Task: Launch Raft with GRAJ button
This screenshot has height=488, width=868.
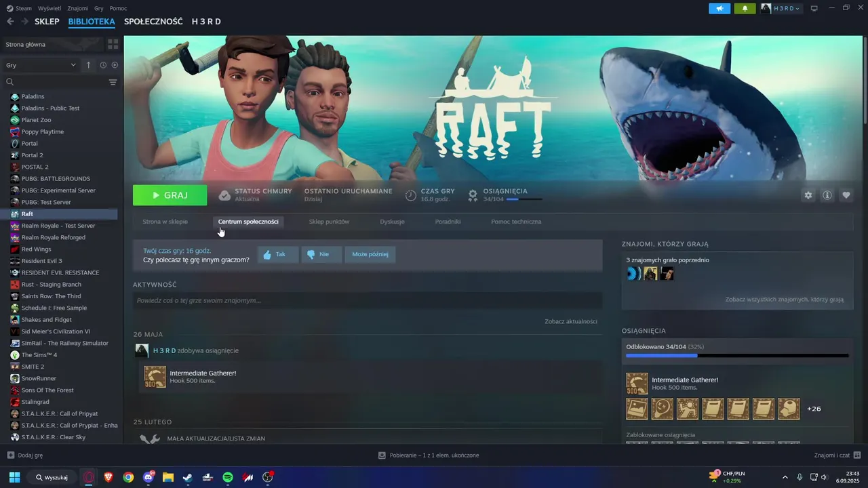Action: (170, 195)
